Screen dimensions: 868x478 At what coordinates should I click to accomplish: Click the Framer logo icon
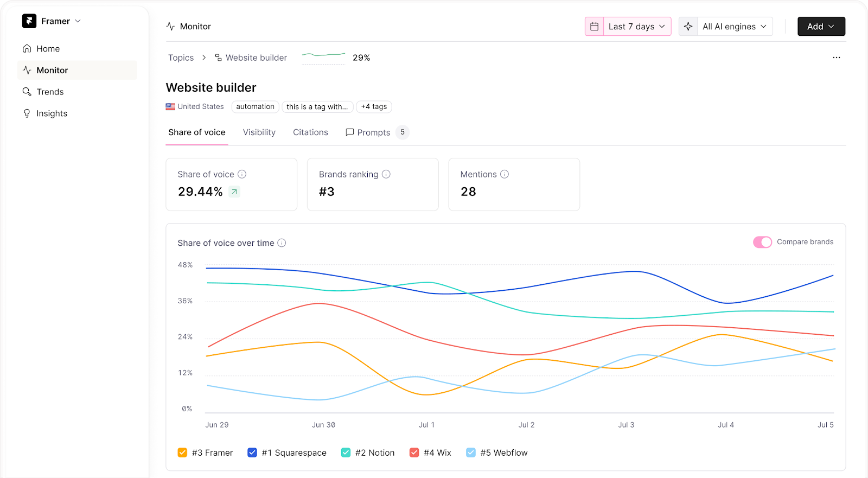coord(29,21)
